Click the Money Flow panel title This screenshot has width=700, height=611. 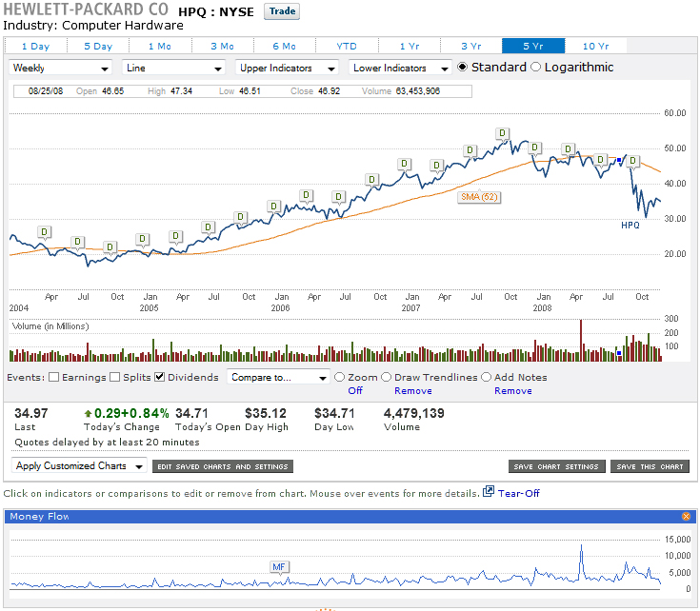point(39,517)
